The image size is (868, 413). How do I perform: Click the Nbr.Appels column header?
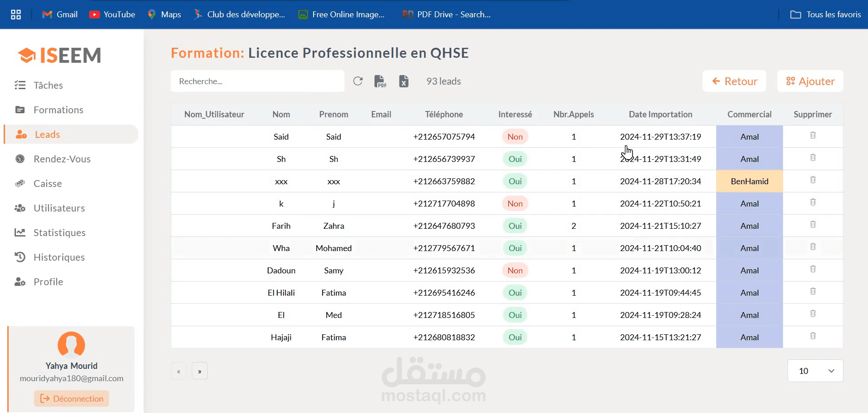click(x=574, y=114)
